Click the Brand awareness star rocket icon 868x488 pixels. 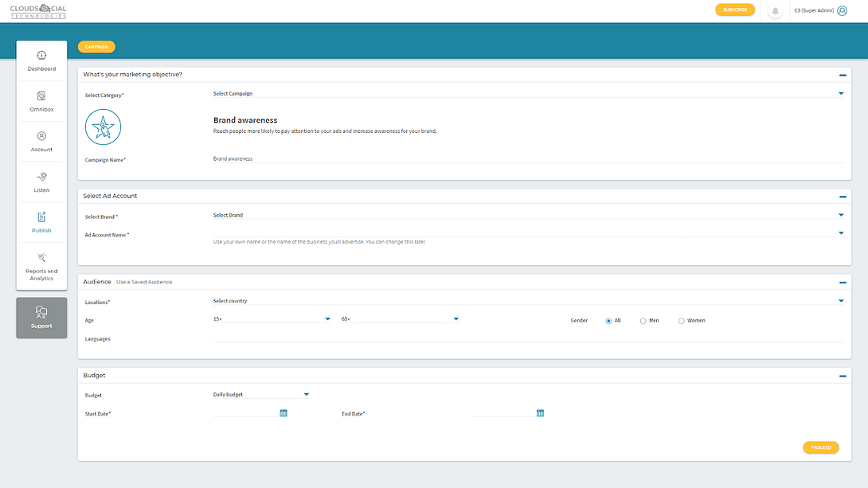pos(103,127)
